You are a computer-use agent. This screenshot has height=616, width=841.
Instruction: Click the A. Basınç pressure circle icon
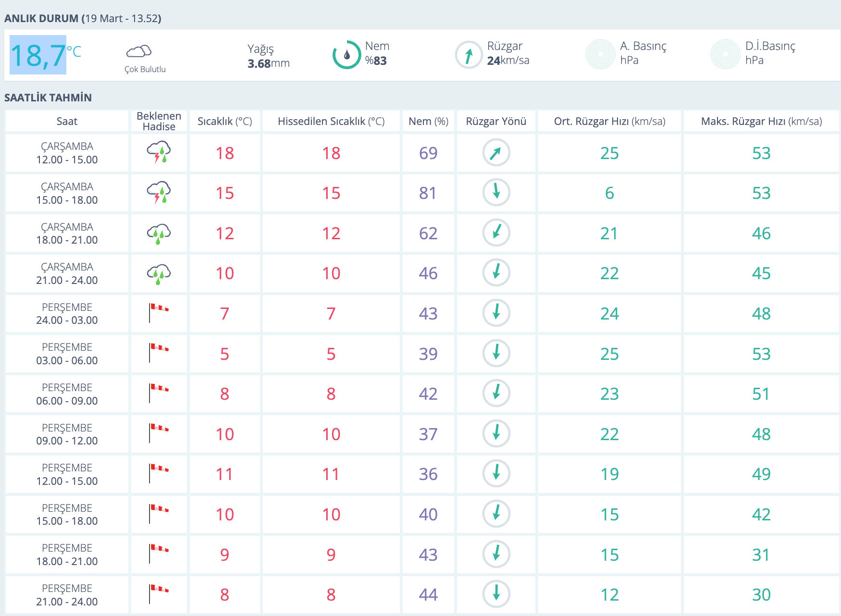tap(600, 54)
